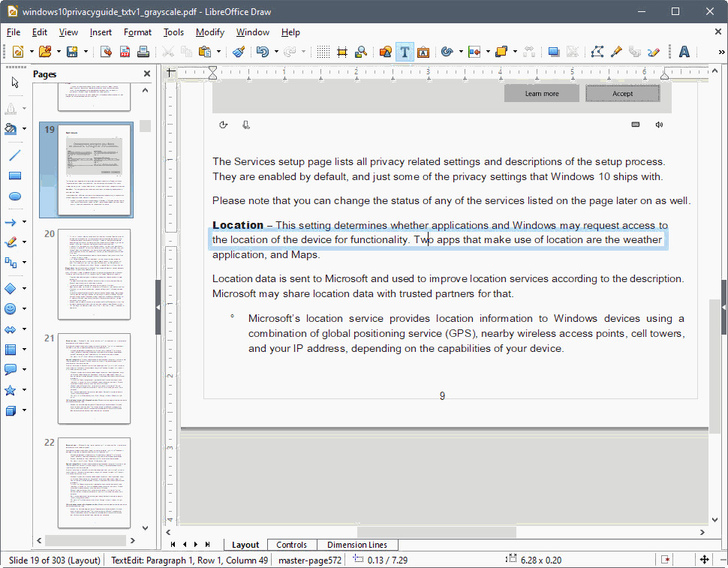Open the Block Arrows shape dropdown
This screenshot has width=728, height=568.
(x=23, y=328)
